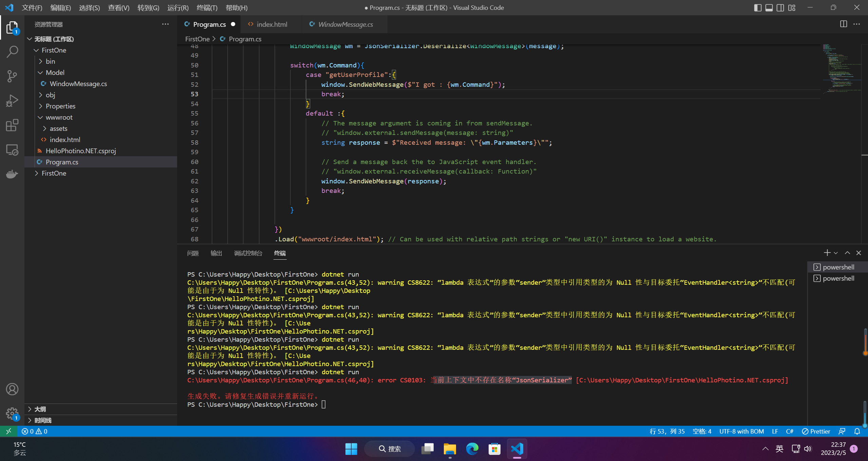868x461 pixels.
Task: Open Remote Explorer view
Action: pos(12,150)
